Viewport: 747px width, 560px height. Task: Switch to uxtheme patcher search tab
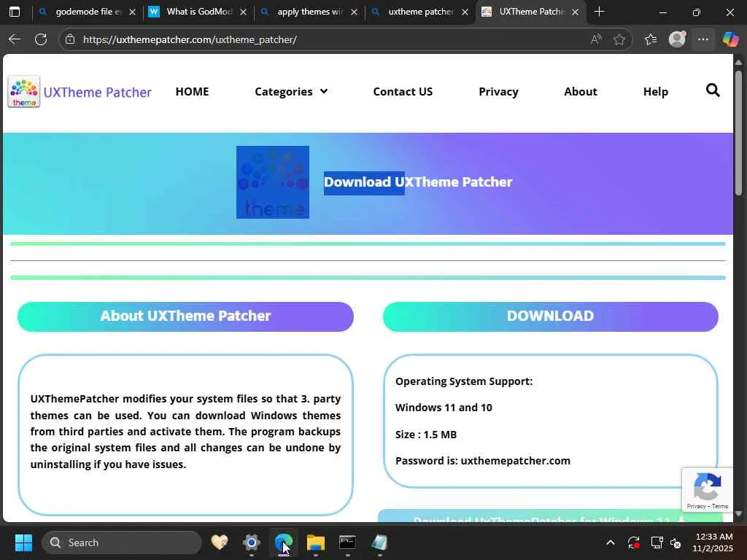(x=419, y=12)
